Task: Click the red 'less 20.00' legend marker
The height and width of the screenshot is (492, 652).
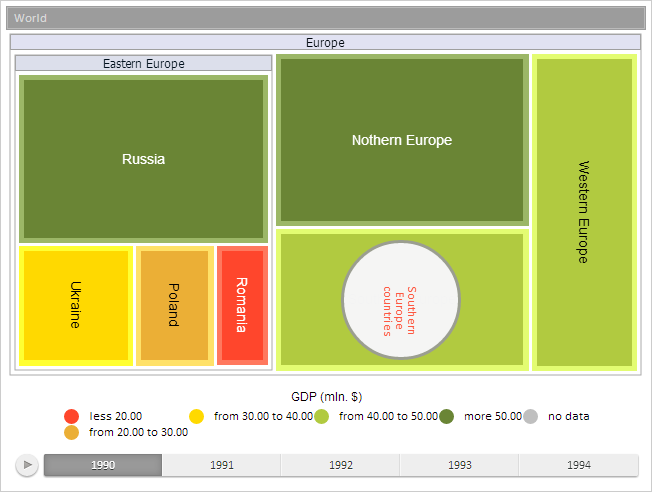Action: click(71, 416)
